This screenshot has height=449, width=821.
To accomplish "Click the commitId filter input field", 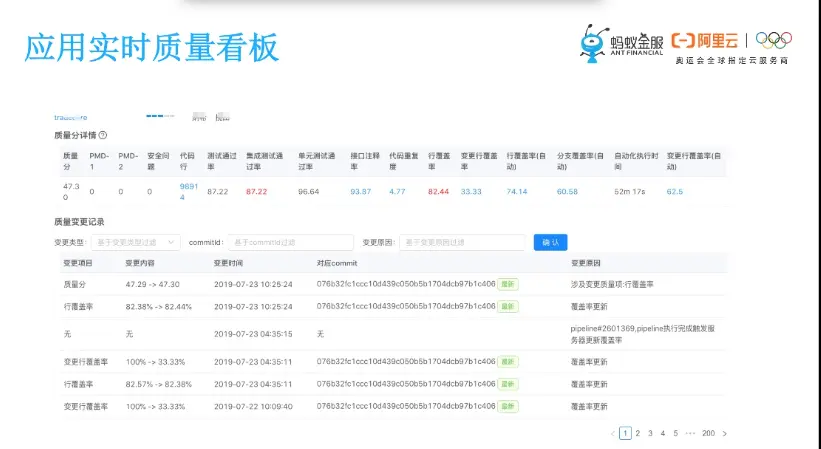I will pyautogui.click(x=291, y=242).
